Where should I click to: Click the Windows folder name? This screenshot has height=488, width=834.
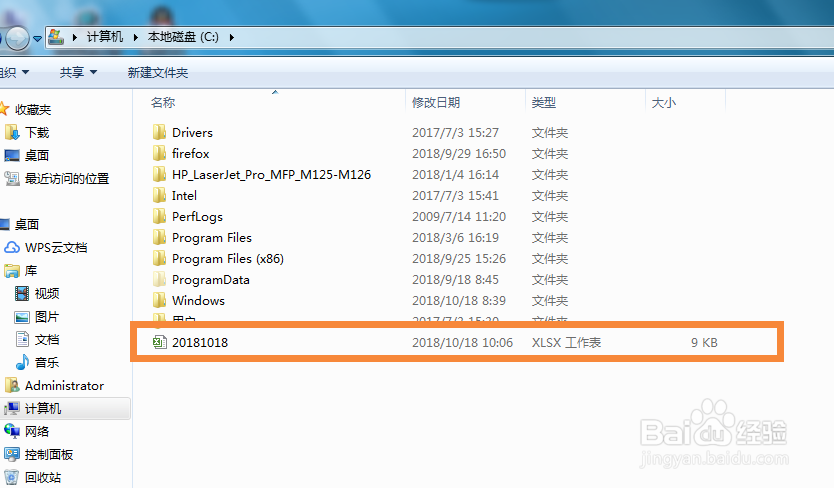(x=198, y=300)
